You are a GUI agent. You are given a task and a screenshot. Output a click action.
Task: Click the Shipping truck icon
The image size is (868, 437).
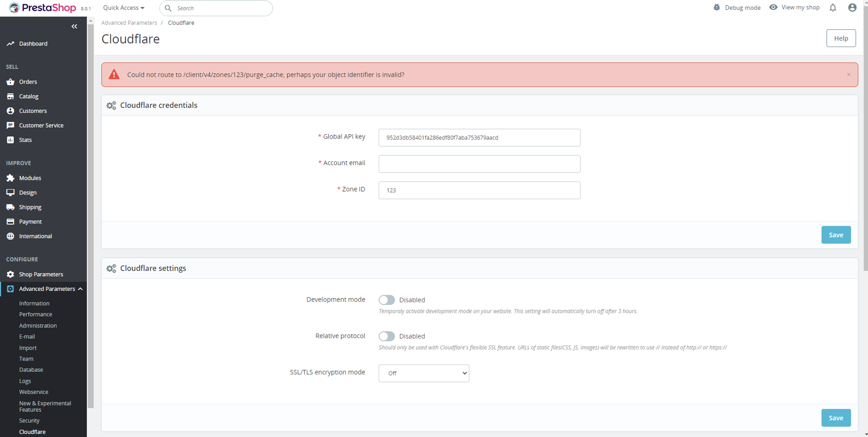tap(10, 207)
